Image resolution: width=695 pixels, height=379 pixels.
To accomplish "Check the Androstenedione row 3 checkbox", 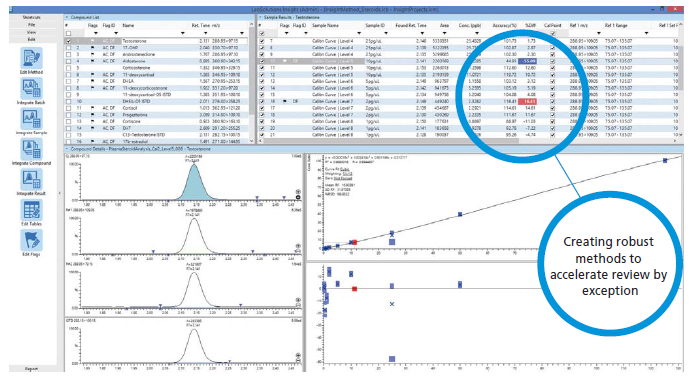I will click(x=68, y=55).
